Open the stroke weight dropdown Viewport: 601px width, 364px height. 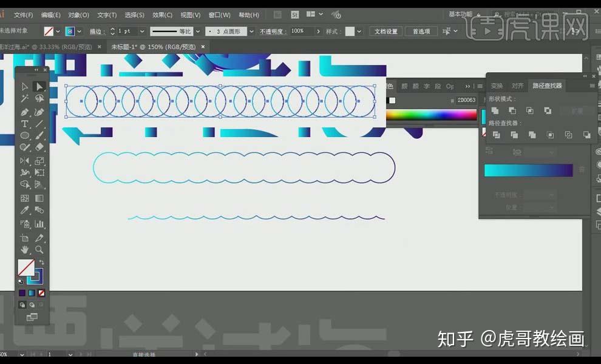coord(142,32)
